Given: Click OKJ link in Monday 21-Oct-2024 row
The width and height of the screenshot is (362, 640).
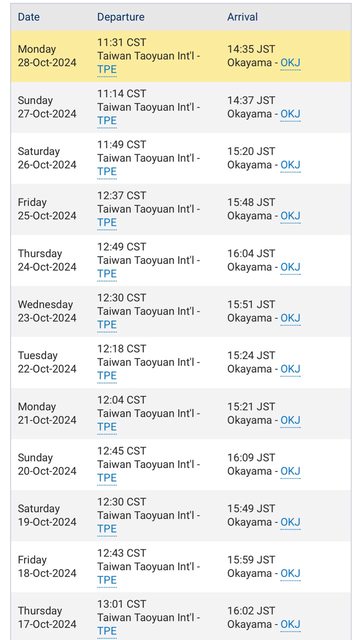Looking at the screenshot, I should [290, 420].
